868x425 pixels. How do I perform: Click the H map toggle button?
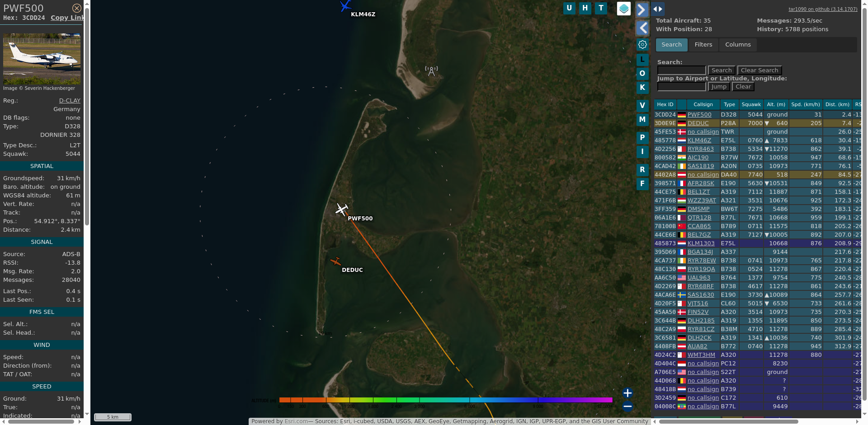pos(585,8)
